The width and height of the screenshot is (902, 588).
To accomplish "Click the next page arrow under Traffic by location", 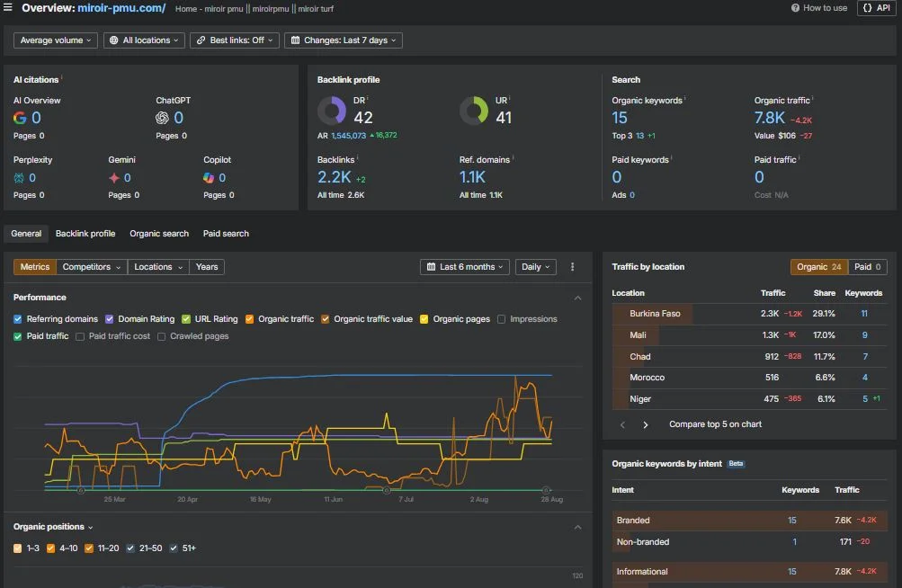I will click(x=644, y=423).
